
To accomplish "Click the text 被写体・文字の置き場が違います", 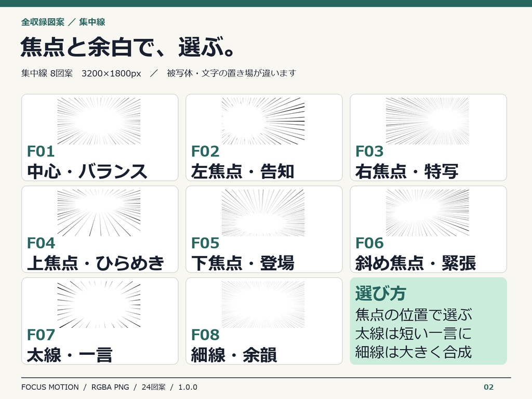I will (x=231, y=73).
